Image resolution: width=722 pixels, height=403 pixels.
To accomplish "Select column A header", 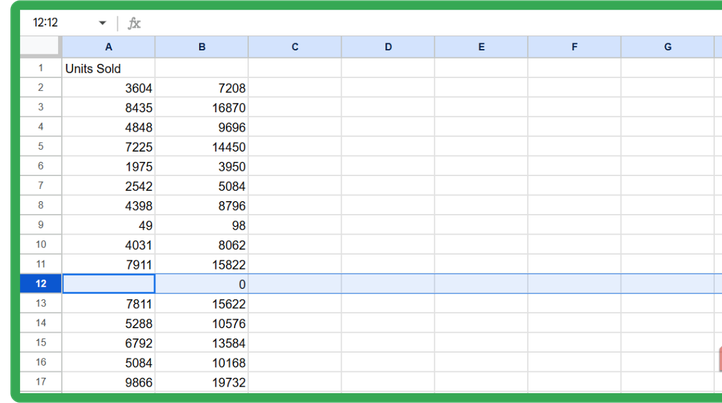I will [108, 47].
